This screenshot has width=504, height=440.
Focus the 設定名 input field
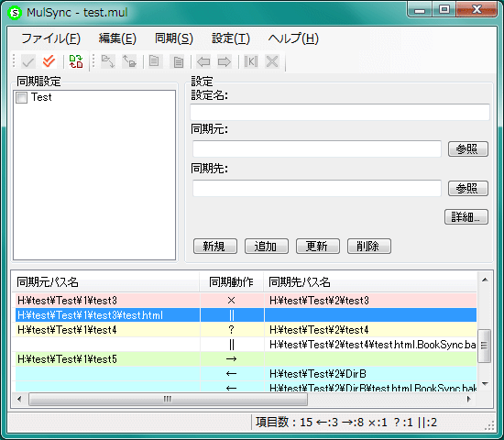[340, 112]
